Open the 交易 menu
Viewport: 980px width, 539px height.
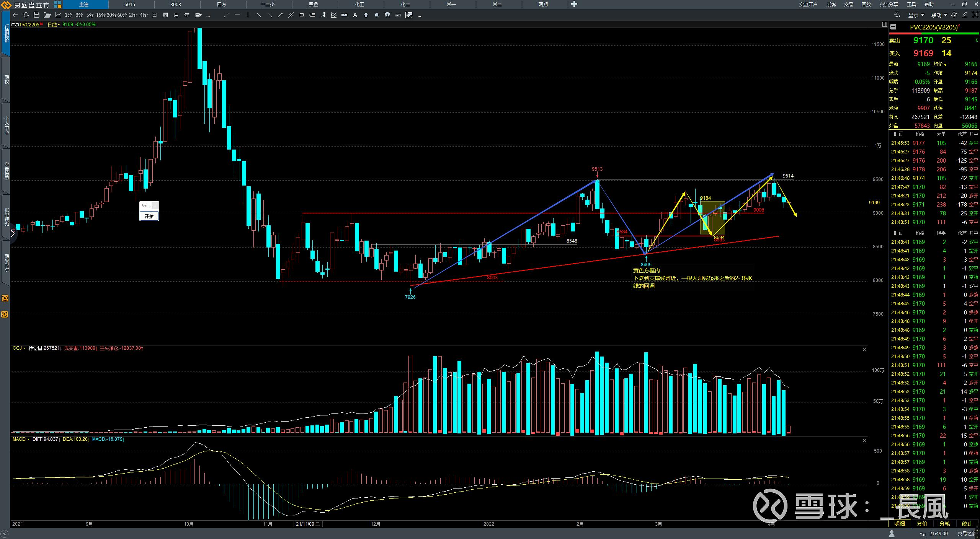tap(848, 4)
